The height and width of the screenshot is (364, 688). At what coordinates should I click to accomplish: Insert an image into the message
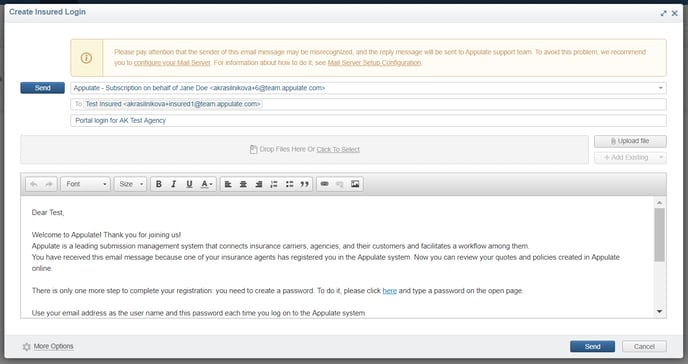tap(355, 184)
